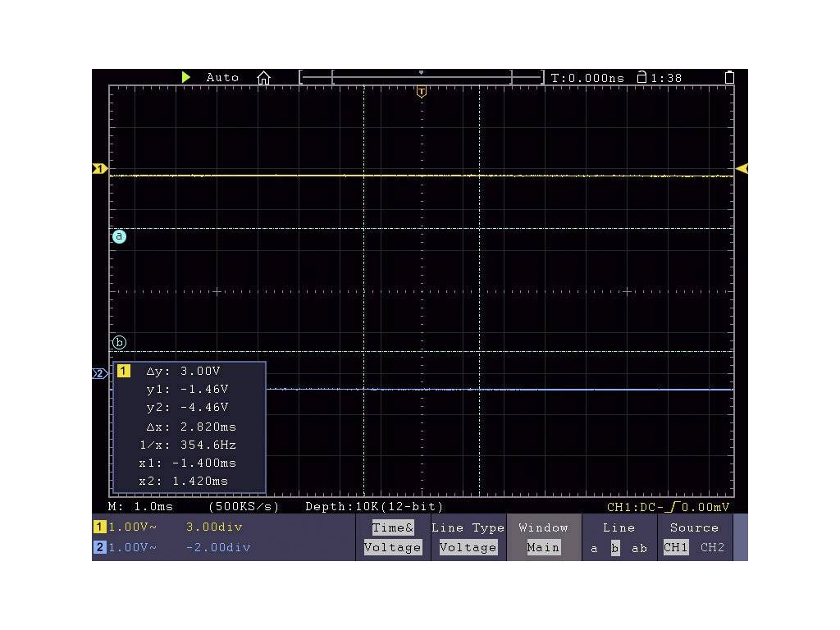Click the y2: -4.46V measurement

(188, 407)
